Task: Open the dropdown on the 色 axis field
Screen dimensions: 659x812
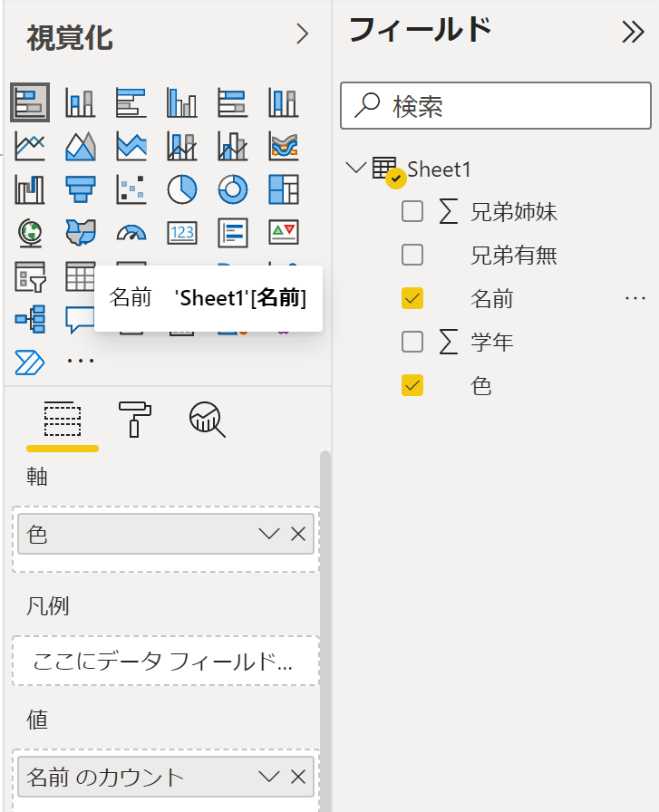Action: (x=268, y=534)
